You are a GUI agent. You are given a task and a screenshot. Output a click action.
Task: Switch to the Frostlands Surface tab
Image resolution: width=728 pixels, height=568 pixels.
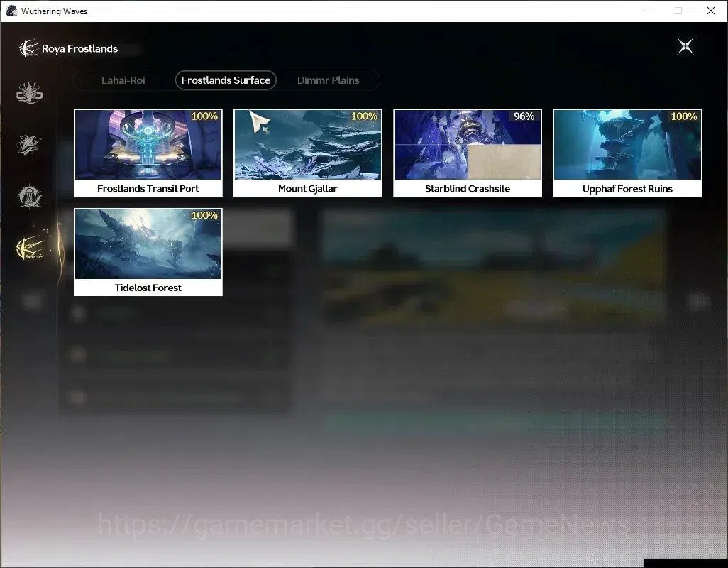tap(226, 80)
